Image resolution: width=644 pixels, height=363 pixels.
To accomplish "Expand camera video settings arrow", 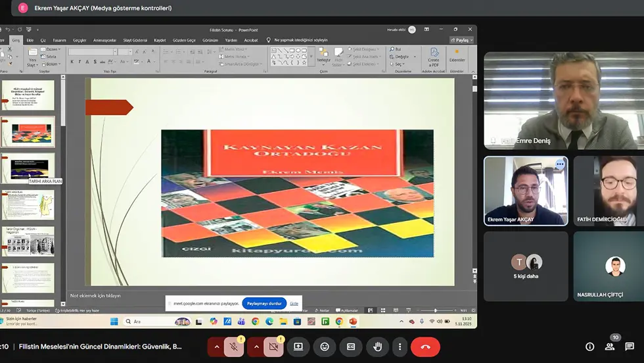I will point(256,347).
